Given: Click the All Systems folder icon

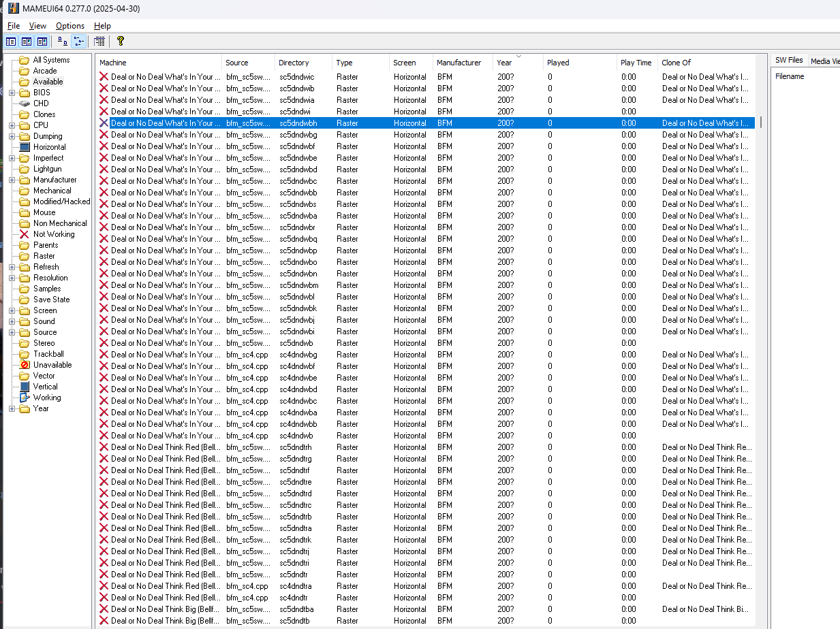Looking at the screenshot, I should [x=24, y=60].
